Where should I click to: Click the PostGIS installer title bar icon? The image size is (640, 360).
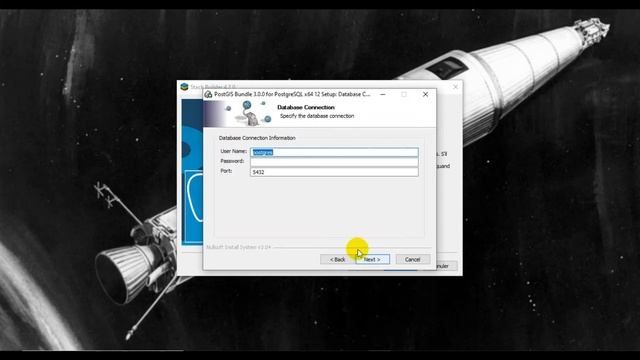pyautogui.click(x=208, y=94)
